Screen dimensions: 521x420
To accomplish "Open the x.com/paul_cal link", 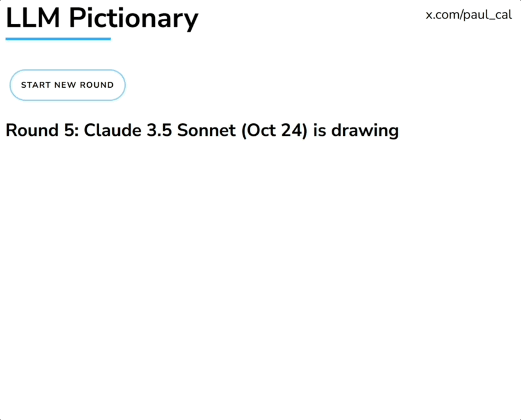I will pyautogui.click(x=468, y=15).
